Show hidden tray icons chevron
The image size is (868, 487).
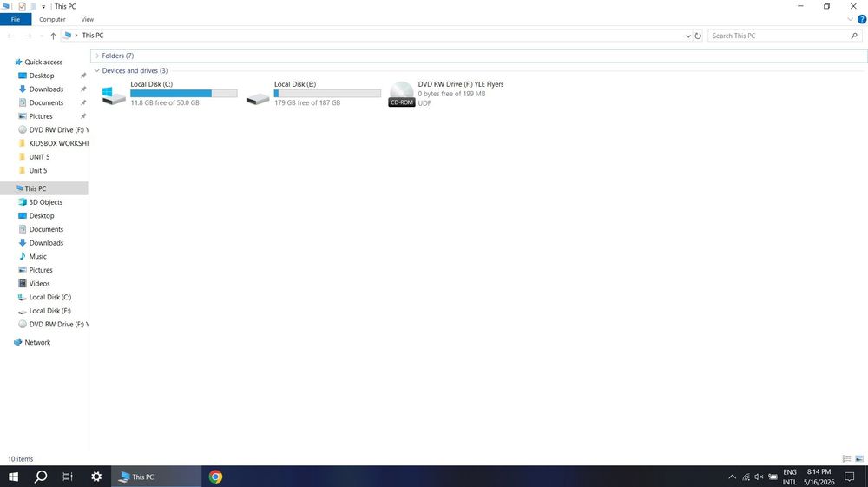pos(732,477)
